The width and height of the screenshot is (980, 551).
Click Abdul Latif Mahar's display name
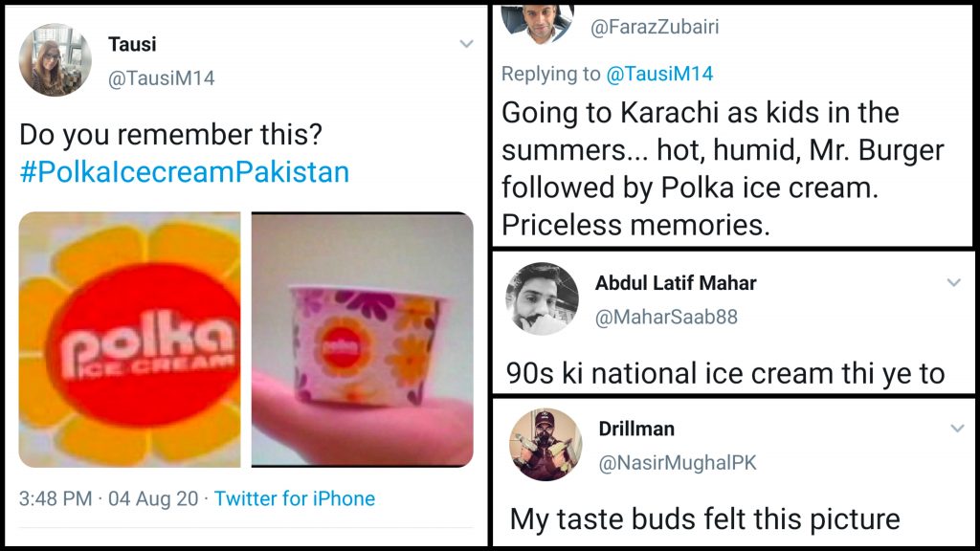(676, 283)
